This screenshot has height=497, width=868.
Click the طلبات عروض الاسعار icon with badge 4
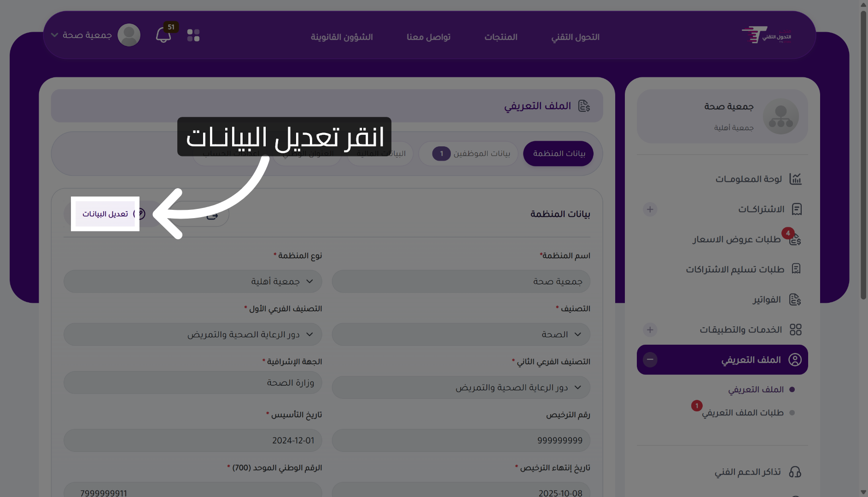pos(794,239)
